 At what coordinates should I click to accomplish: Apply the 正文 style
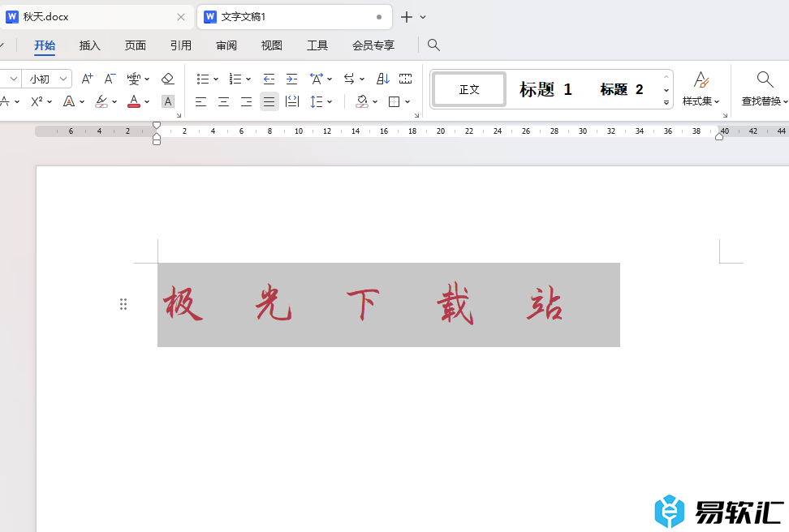(x=469, y=89)
